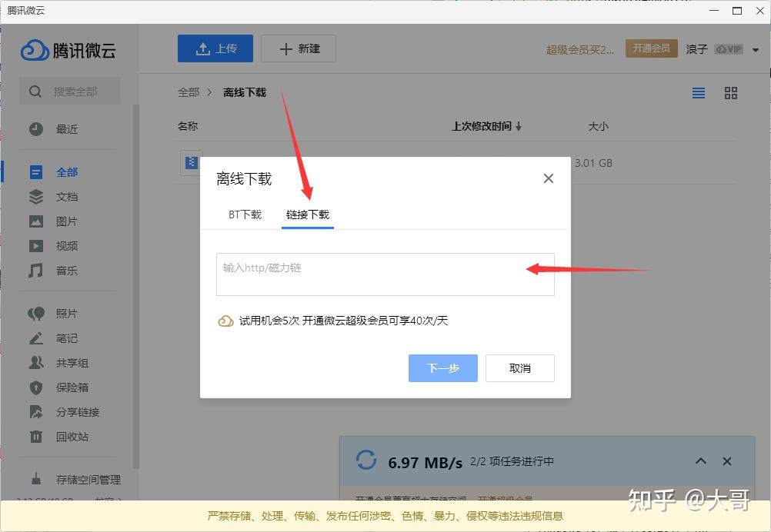Click the 下一步 next button
The image size is (771, 532).
tap(443, 368)
